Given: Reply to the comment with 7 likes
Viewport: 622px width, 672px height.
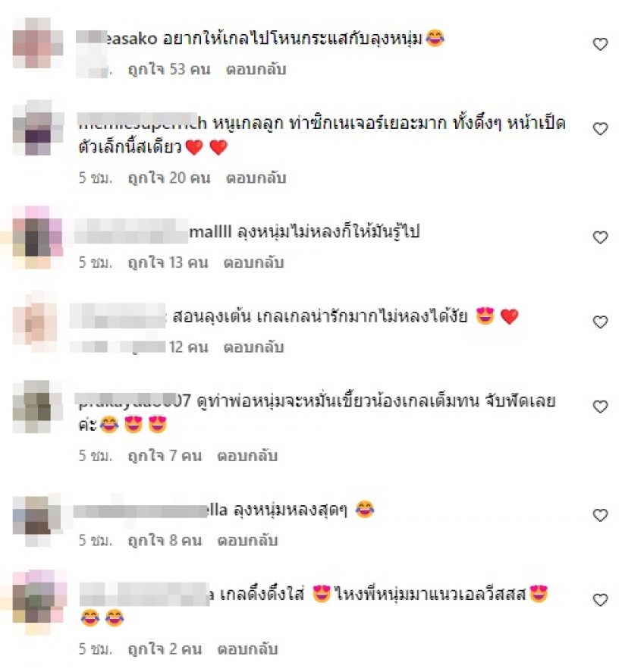Looking at the screenshot, I should pos(247,456).
